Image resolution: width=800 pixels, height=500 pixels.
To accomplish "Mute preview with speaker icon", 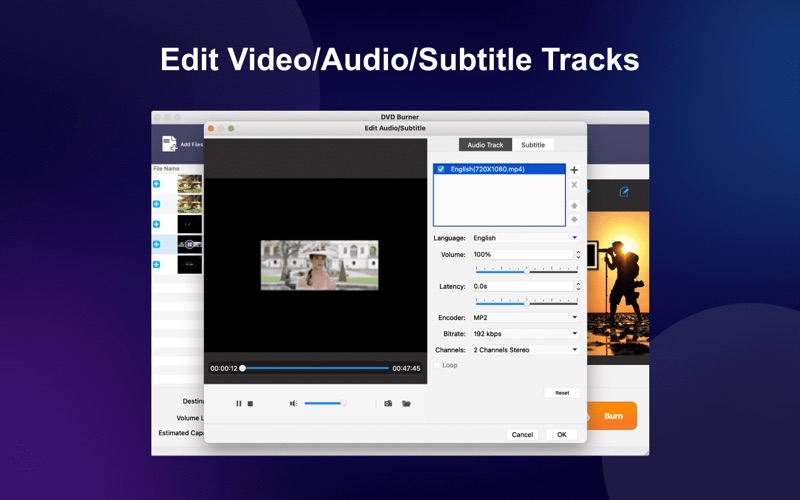I will pyautogui.click(x=293, y=404).
